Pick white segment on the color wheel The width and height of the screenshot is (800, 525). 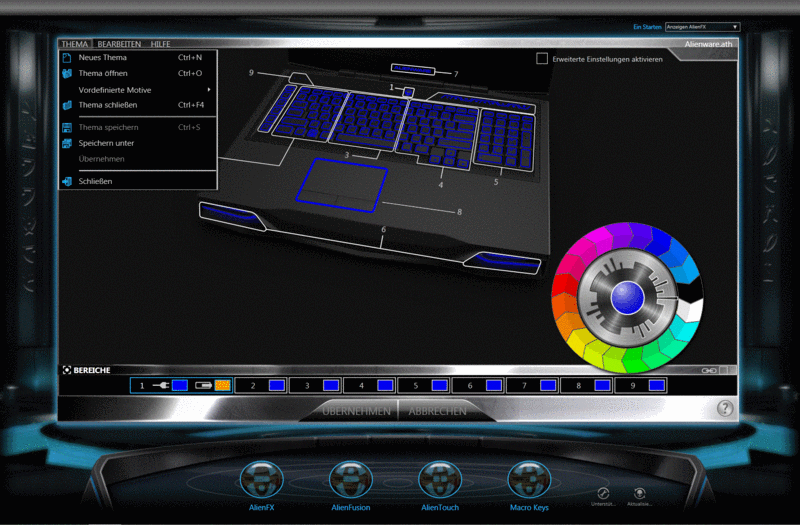coord(690,310)
